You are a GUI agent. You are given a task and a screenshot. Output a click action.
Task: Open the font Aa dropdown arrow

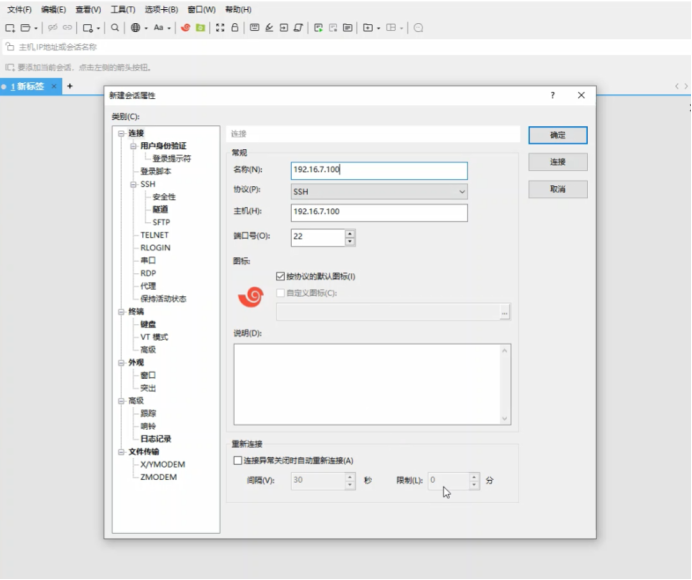[170, 28]
